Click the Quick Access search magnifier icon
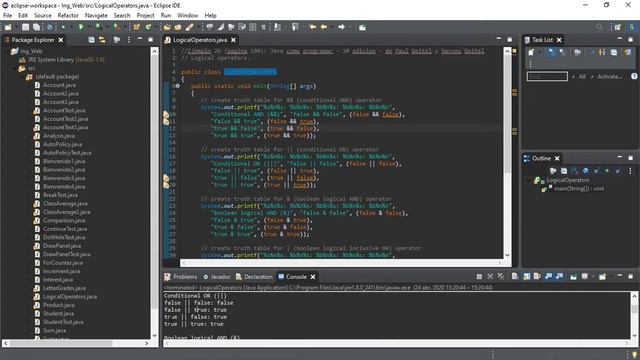The width and height of the screenshot is (640, 360). point(599,27)
